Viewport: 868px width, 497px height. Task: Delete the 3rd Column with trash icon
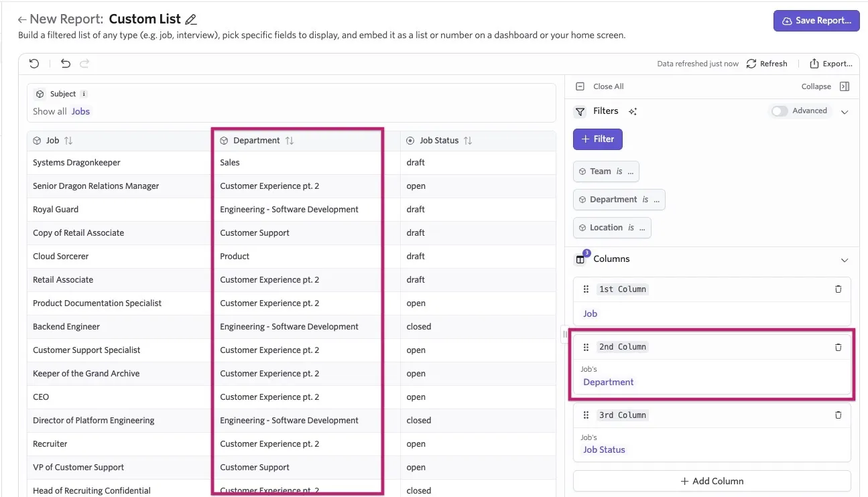coord(838,415)
